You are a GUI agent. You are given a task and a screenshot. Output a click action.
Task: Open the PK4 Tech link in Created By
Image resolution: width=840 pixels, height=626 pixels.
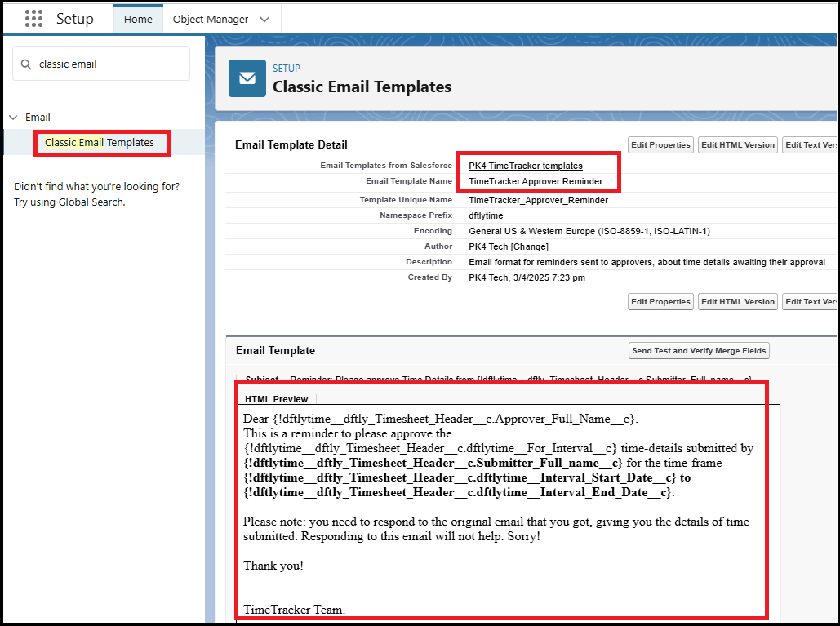(488, 277)
